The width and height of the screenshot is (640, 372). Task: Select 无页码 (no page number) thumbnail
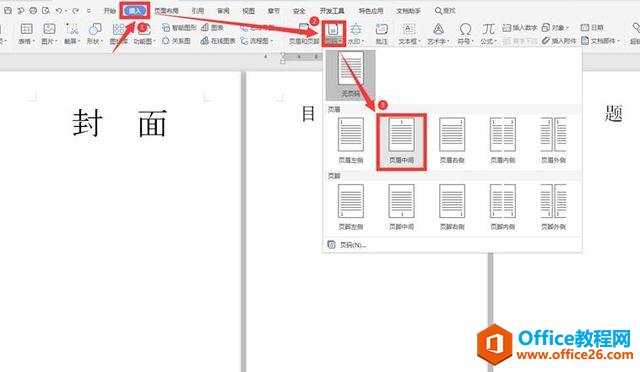(351, 75)
